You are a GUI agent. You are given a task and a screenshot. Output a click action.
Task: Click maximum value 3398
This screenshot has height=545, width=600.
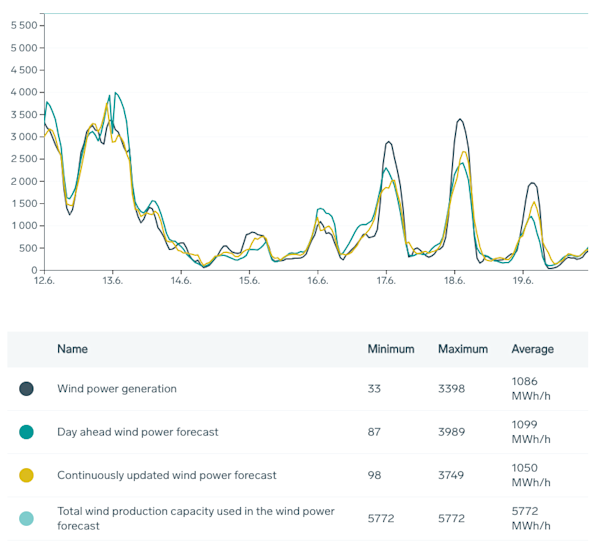(452, 389)
